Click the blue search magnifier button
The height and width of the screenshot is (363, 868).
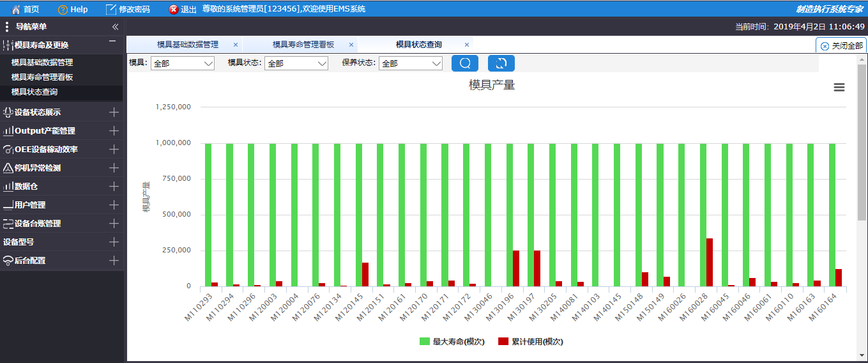click(x=464, y=63)
